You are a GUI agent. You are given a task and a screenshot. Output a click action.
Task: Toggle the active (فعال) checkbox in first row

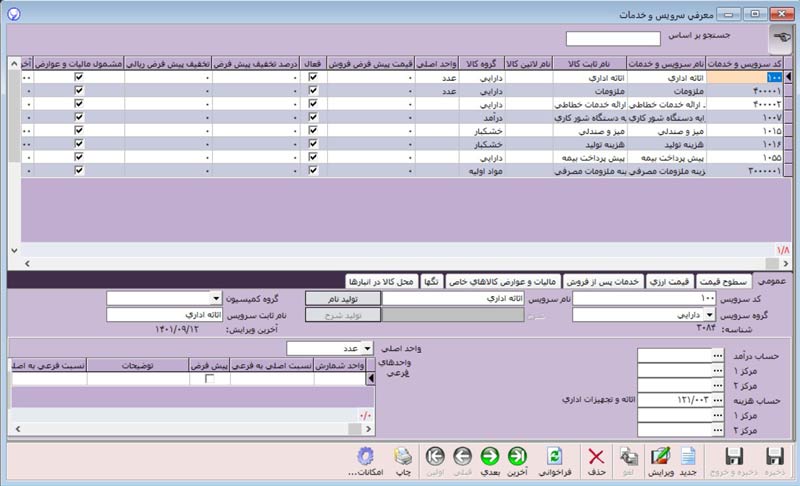313,76
